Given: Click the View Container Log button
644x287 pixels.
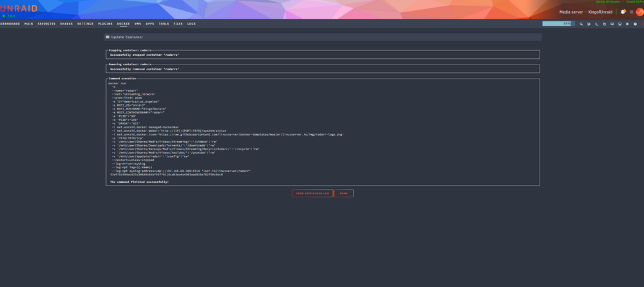Looking at the screenshot, I should 312,193.
